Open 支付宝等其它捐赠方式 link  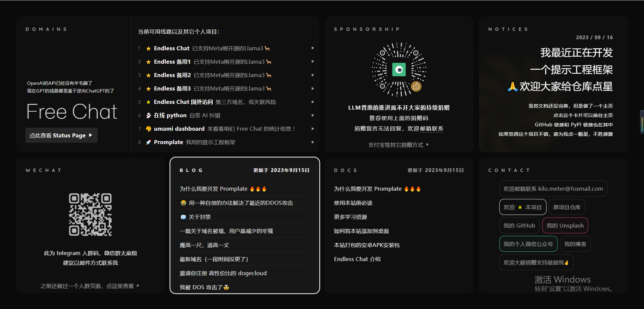(x=398, y=145)
